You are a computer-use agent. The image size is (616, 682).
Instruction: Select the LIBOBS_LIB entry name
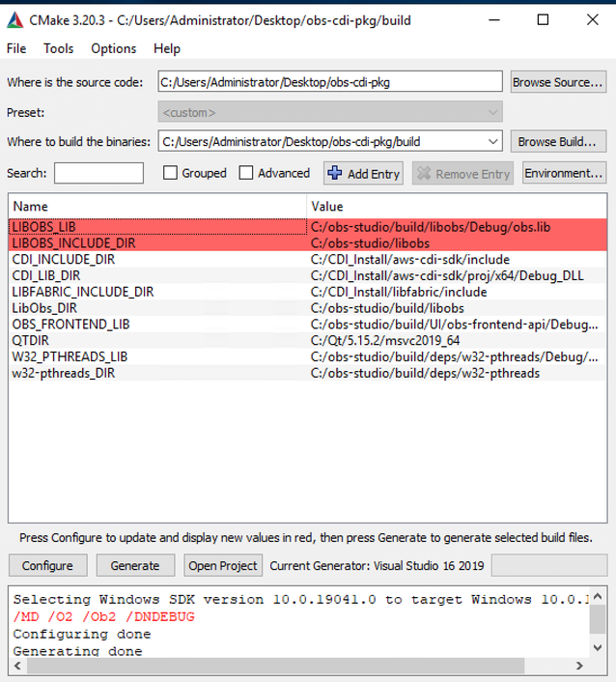43,227
